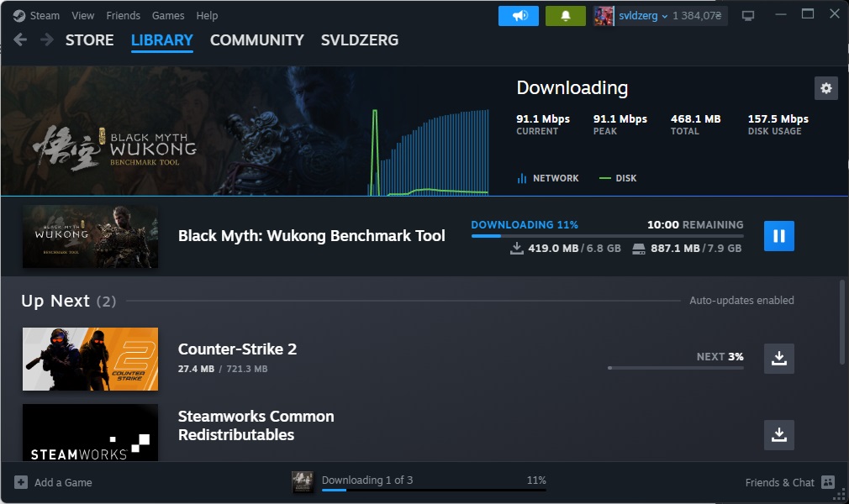
Task: Click the disk drive icon beside 887.1 MB
Action: (x=639, y=249)
